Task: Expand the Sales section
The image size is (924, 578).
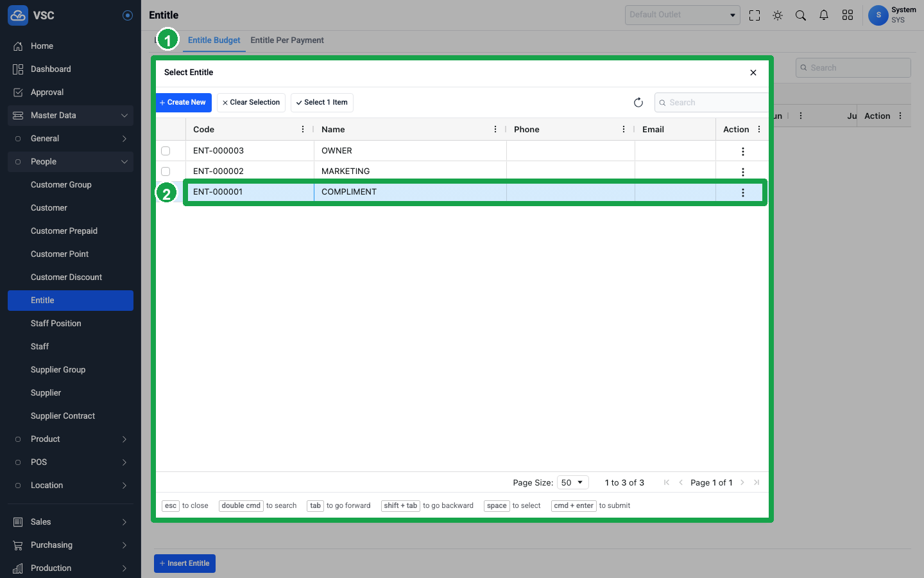Action: coord(71,522)
